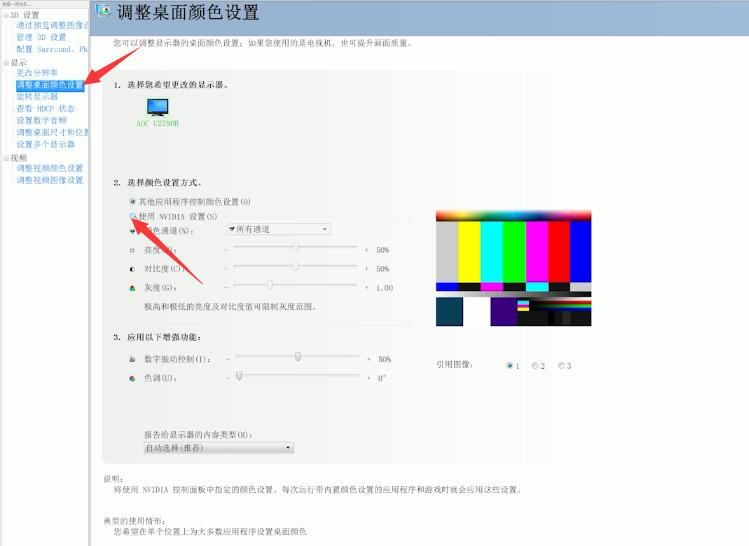
Task: Click plus at end of gamma slider
Action: coord(366,288)
